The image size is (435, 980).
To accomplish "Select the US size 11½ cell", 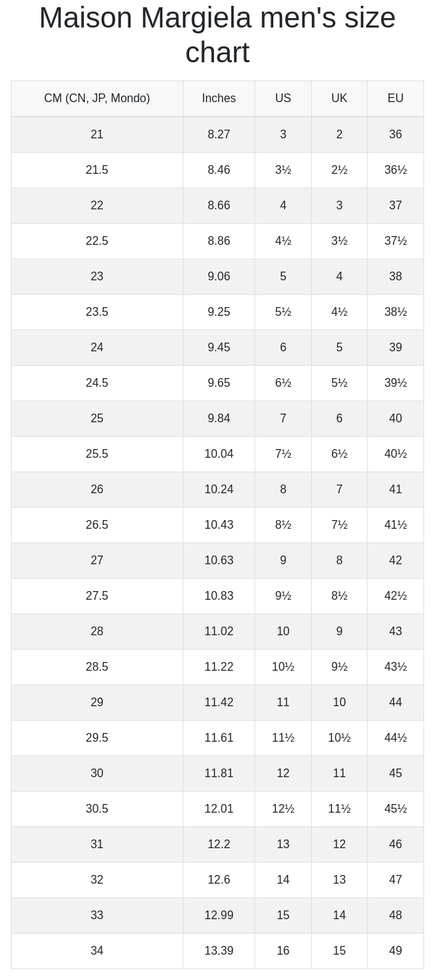I will (283, 737).
